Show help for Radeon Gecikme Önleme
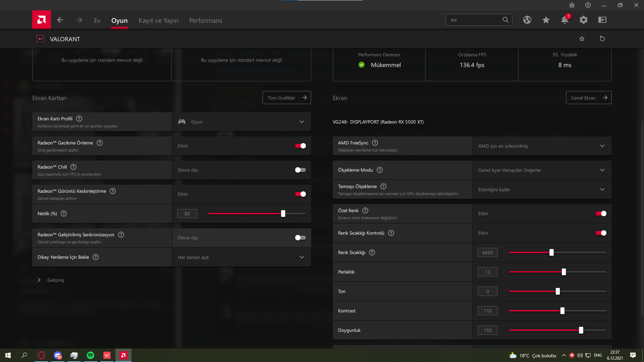644x362 pixels. [100, 143]
